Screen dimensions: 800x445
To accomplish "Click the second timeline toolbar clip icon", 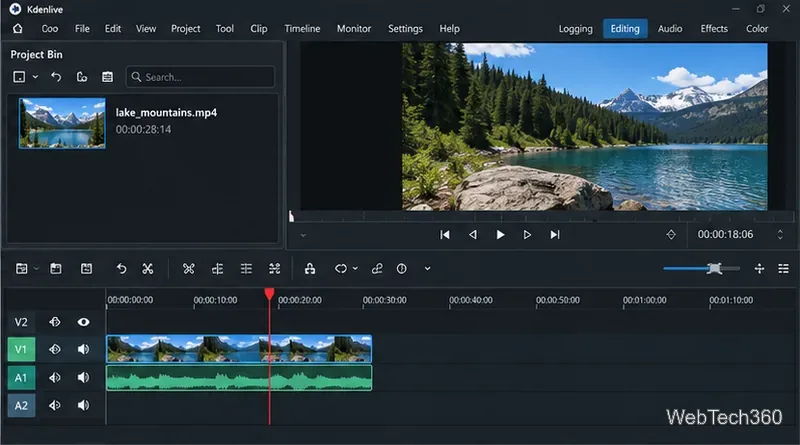I will pos(56,269).
